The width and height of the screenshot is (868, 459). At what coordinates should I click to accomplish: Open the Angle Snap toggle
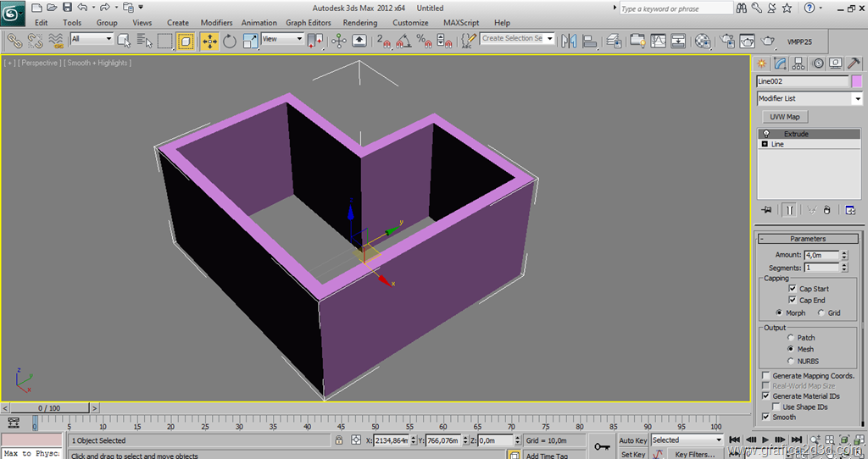[403, 41]
